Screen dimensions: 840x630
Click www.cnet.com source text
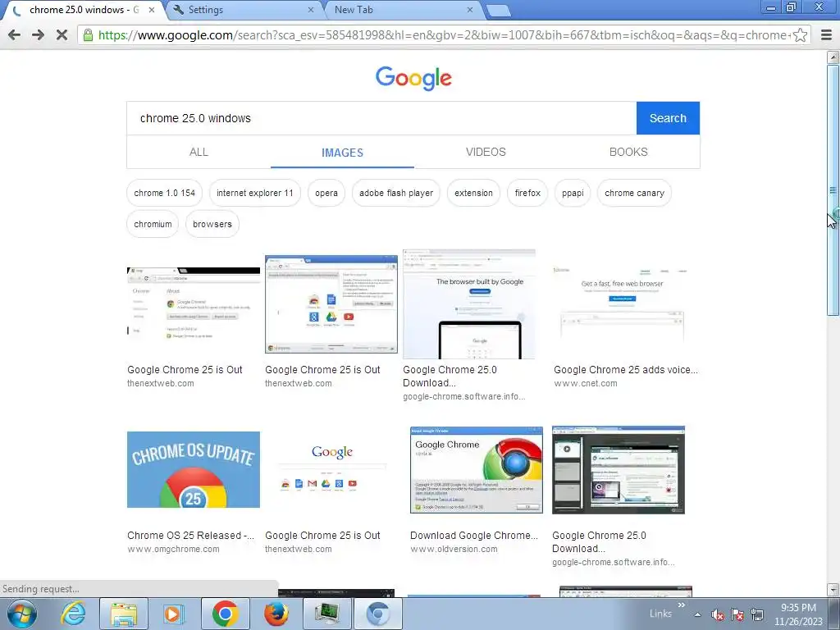(586, 384)
